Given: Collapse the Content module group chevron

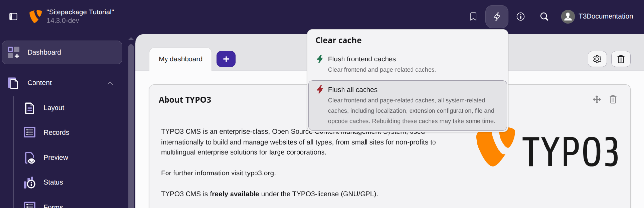Looking at the screenshot, I should click(x=110, y=83).
